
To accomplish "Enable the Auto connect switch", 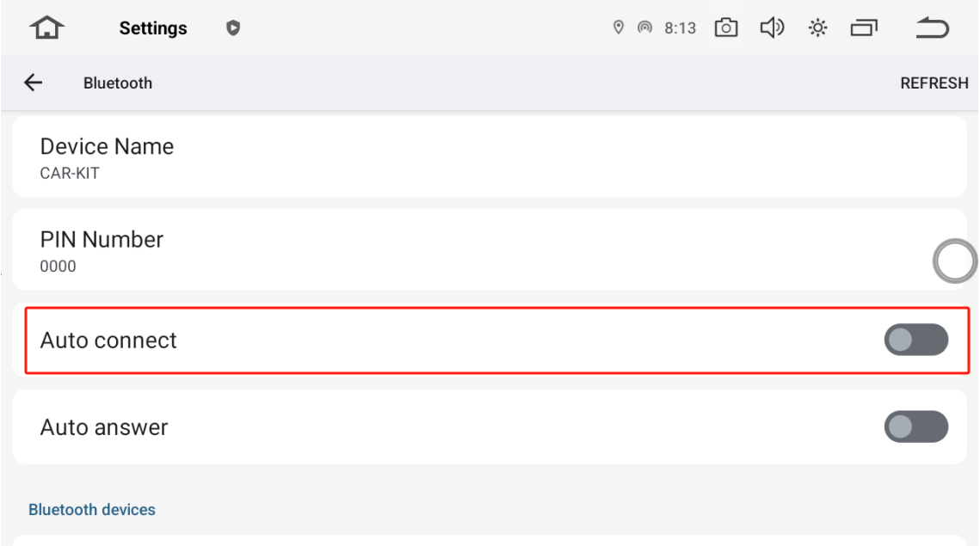I will (x=915, y=340).
